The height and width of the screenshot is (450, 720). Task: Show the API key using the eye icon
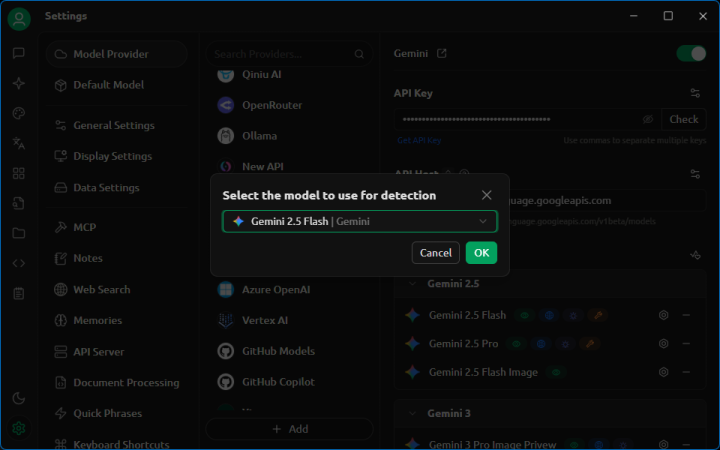(648, 119)
